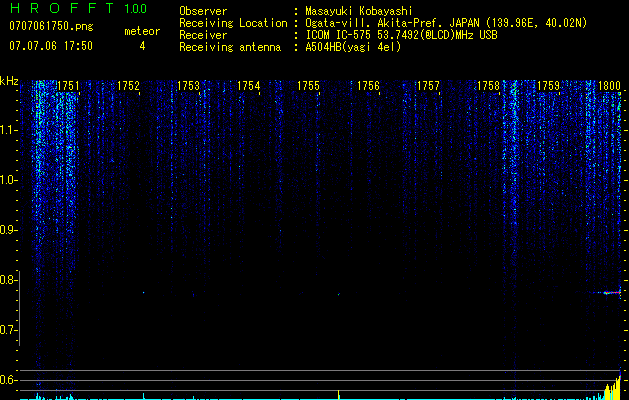
Task: Click the A504HB(yagi 4el) antenna text
Action: [x=353, y=47]
